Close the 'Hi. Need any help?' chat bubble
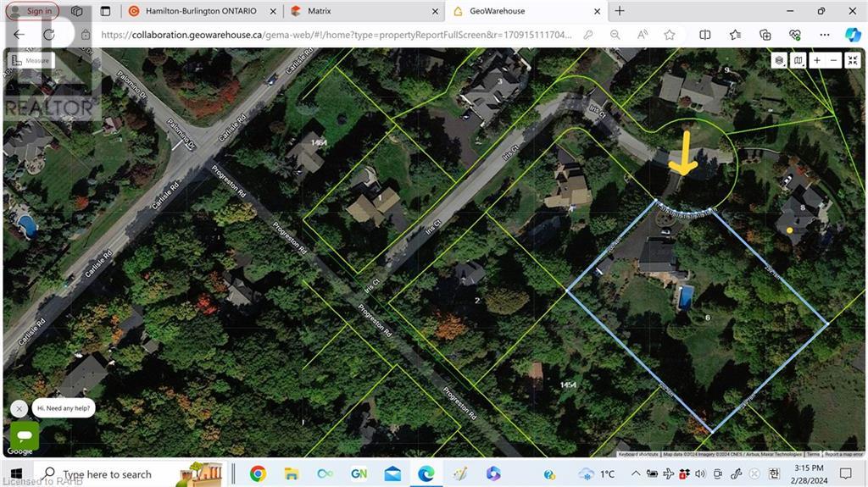Image resolution: width=868 pixels, height=487 pixels. [x=19, y=408]
